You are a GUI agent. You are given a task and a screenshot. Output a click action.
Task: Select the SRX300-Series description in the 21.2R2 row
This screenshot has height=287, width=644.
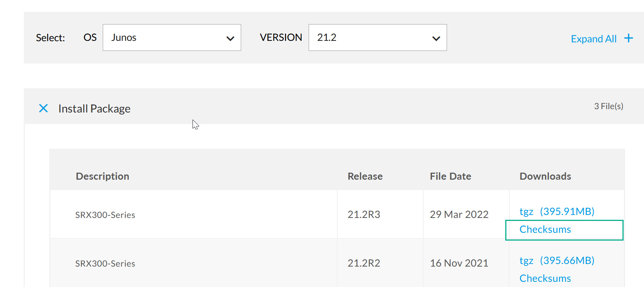pos(105,264)
